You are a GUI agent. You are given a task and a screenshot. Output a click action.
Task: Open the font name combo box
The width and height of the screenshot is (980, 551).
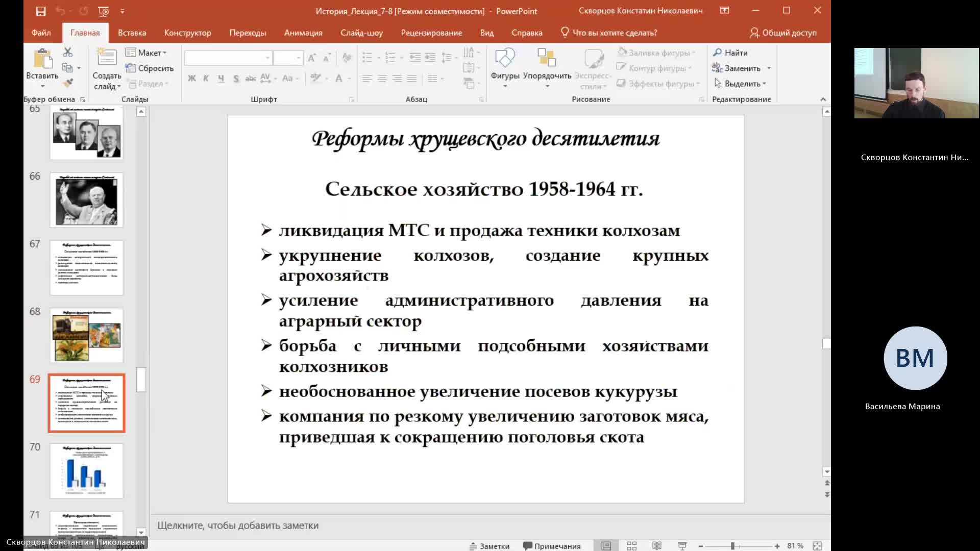coord(228,58)
